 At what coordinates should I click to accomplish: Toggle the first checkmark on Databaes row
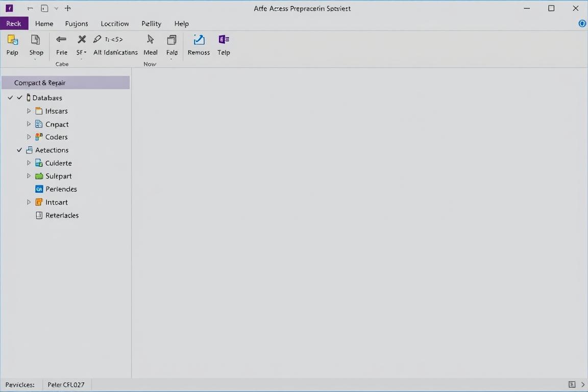pyautogui.click(x=10, y=97)
